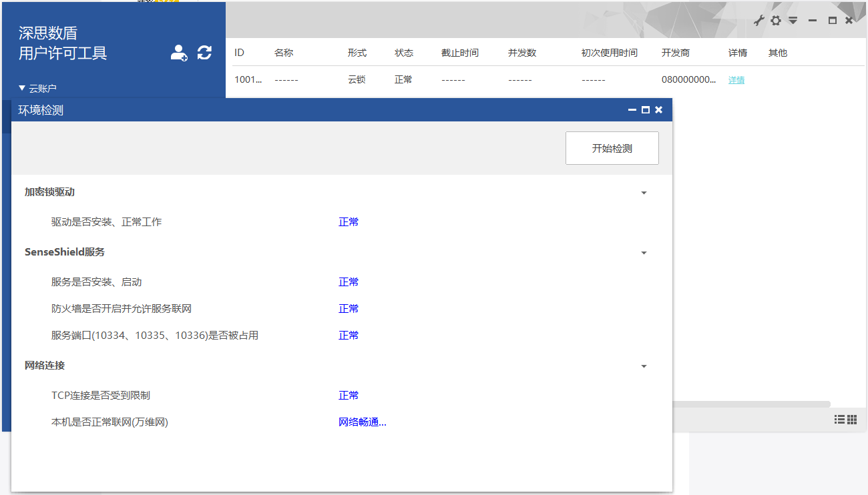Maximize the 环境检测 dialog
This screenshot has height=495, width=868.
pos(646,110)
